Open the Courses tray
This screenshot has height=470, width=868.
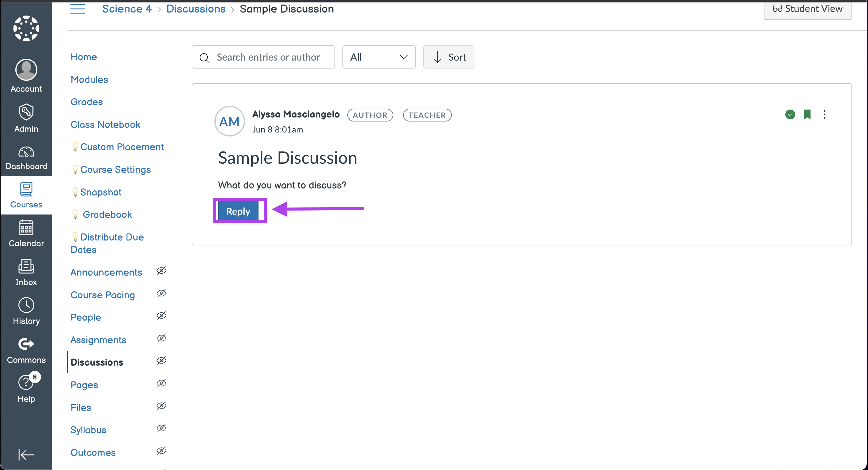click(x=26, y=195)
